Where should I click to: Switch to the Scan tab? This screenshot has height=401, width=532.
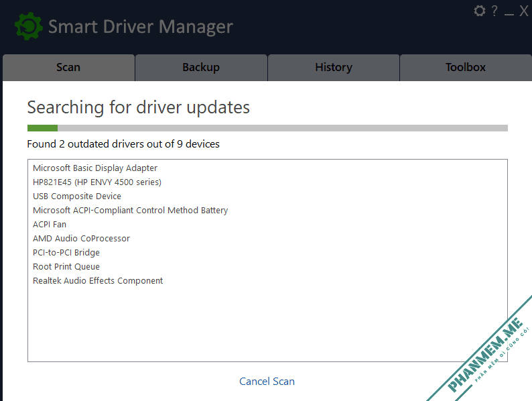click(x=68, y=68)
